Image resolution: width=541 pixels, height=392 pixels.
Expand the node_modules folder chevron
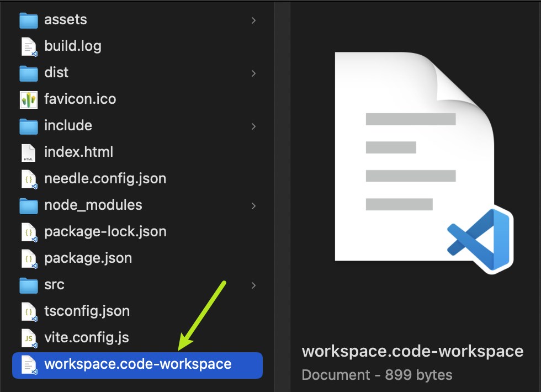(x=253, y=206)
